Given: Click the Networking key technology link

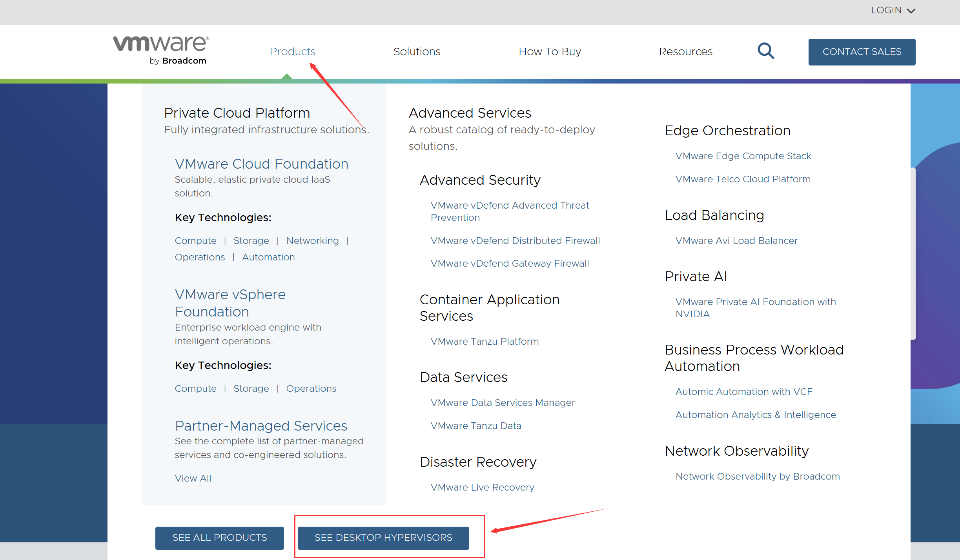Looking at the screenshot, I should (312, 241).
